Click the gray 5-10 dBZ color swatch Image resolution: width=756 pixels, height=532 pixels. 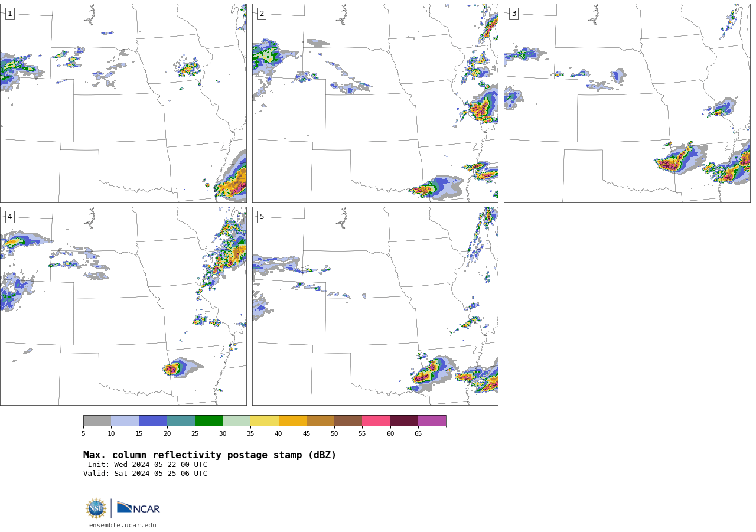point(97,421)
